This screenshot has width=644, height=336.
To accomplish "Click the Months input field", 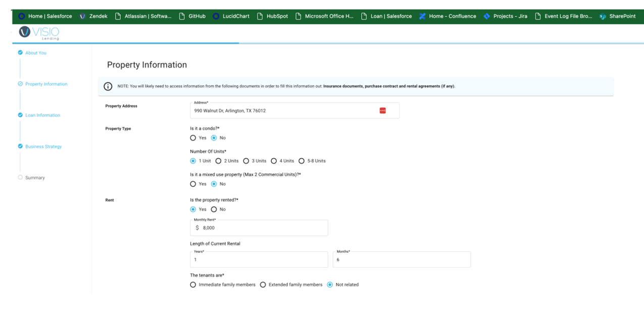I will [x=402, y=260].
